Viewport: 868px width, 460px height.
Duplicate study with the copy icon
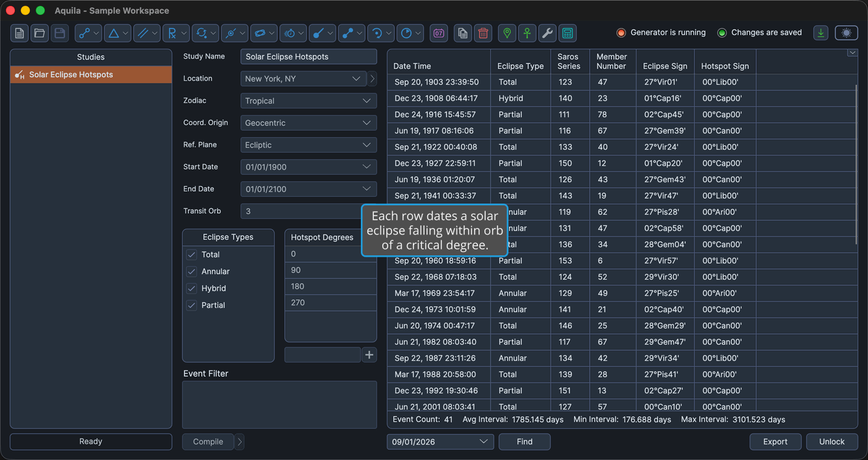(x=463, y=33)
